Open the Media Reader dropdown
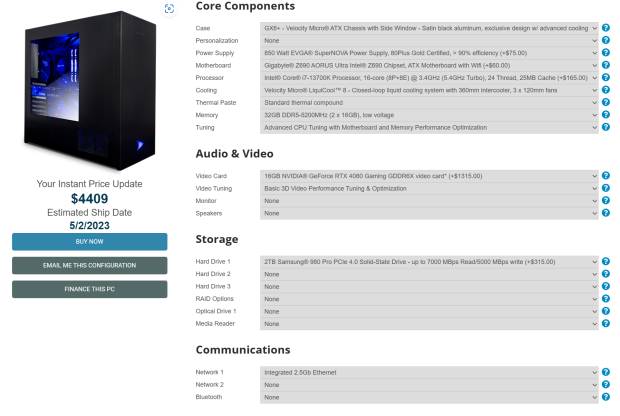 (x=429, y=323)
